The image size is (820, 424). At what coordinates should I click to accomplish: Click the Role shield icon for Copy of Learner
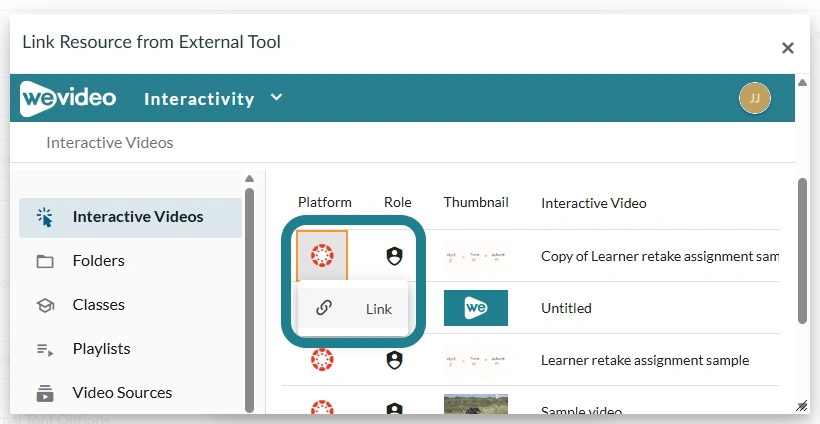(394, 256)
